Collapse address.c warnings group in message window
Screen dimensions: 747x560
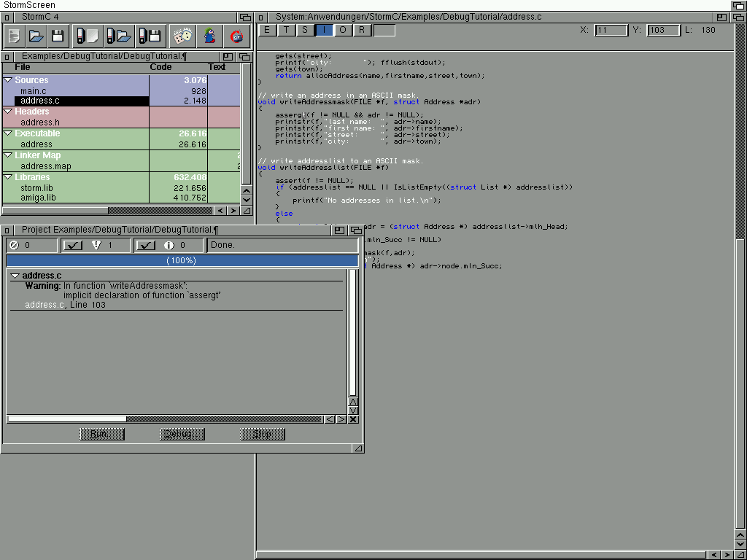(x=15, y=276)
